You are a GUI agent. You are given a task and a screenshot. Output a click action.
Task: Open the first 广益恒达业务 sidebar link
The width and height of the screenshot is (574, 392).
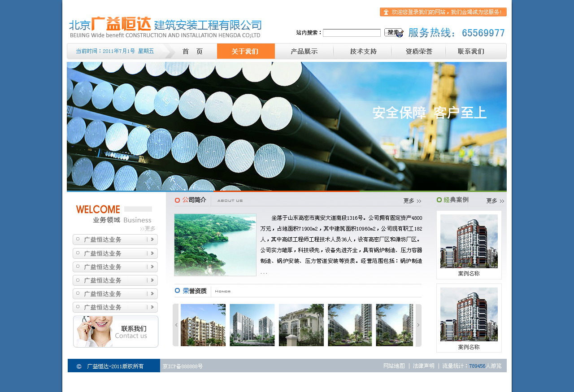[115, 240]
